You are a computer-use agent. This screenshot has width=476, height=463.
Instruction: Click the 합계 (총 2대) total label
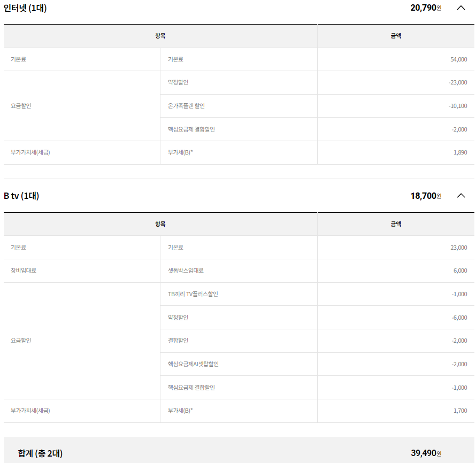tap(40, 453)
